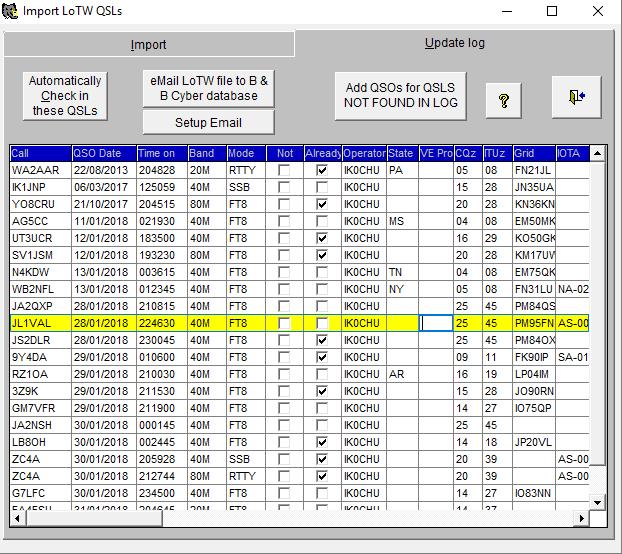Uncheck the Already box for UT3UCR

322,238
